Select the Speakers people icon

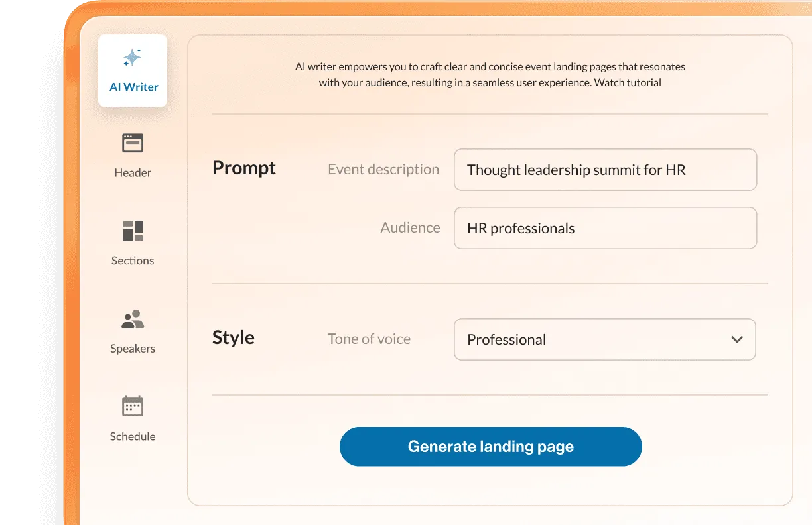click(x=132, y=318)
